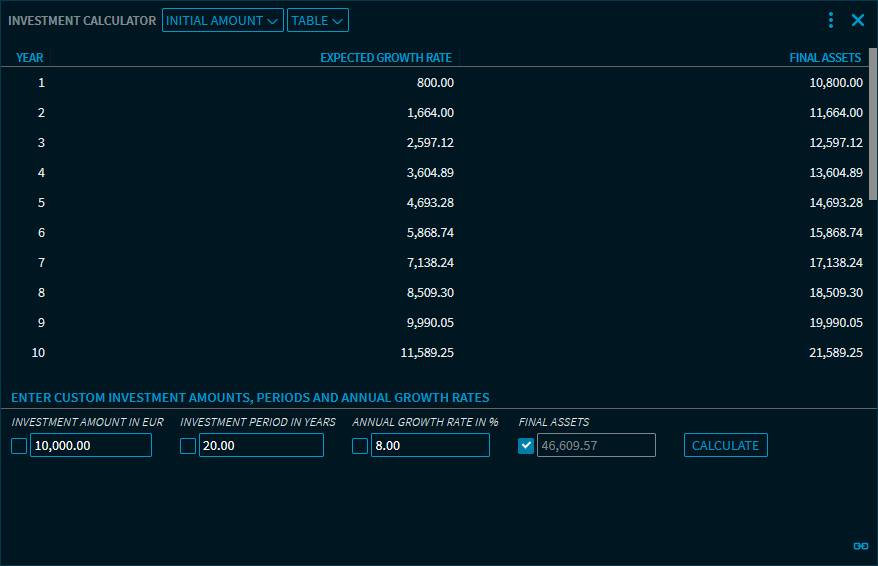The height and width of the screenshot is (566, 878).
Task: Select the Annual Growth Rate input field
Action: coord(430,446)
